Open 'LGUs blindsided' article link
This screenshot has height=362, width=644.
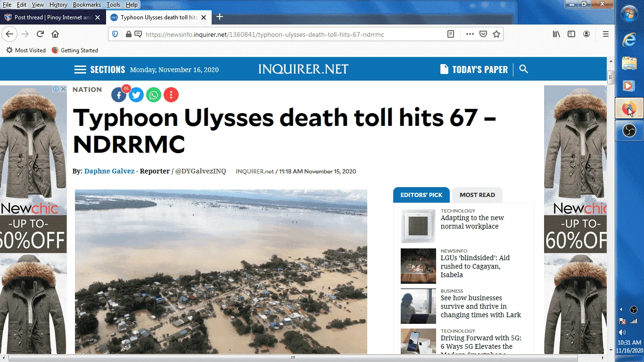click(475, 266)
